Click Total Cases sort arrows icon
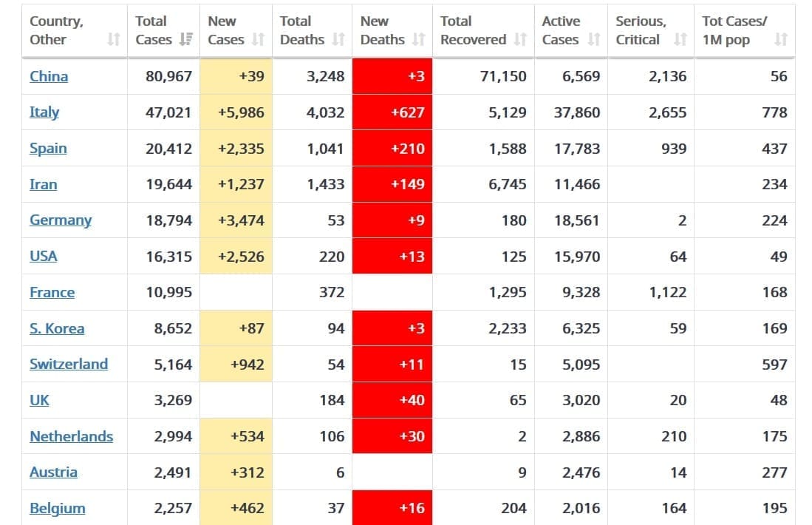This screenshot has width=812, height=525. 186,40
